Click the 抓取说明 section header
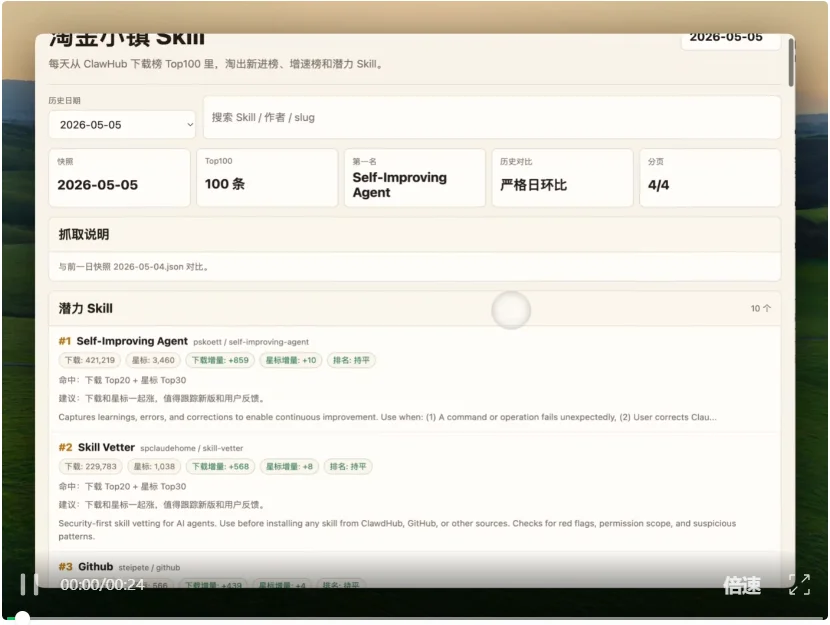Screen dimensions: 830x625 point(415,234)
